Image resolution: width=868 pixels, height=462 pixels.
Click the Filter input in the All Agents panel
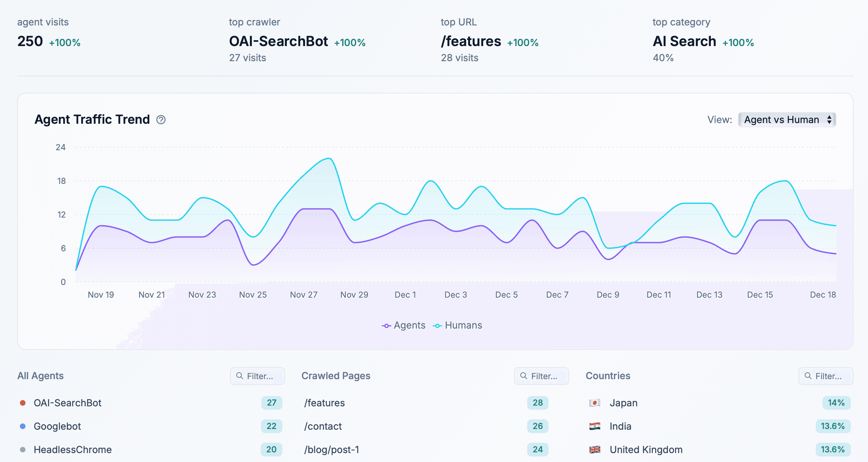(x=257, y=376)
